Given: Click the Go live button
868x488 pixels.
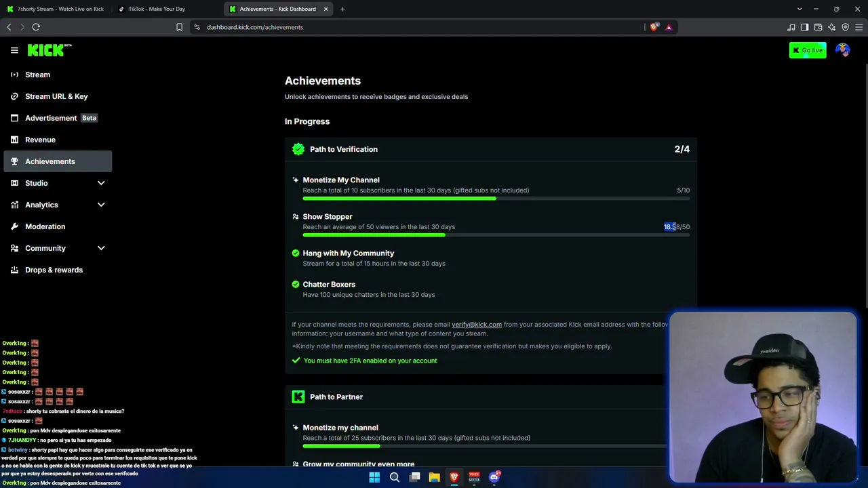Looking at the screenshot, I should click(808, 50).
